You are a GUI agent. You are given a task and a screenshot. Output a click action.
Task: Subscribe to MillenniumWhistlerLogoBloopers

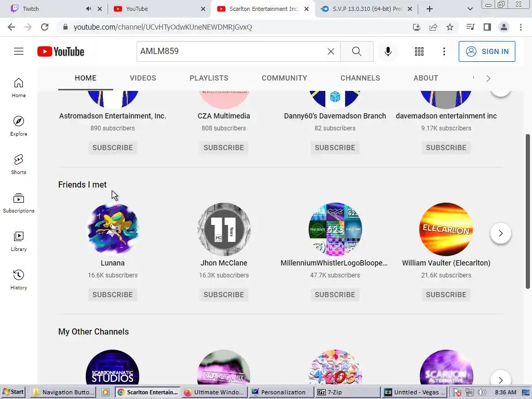335,295
